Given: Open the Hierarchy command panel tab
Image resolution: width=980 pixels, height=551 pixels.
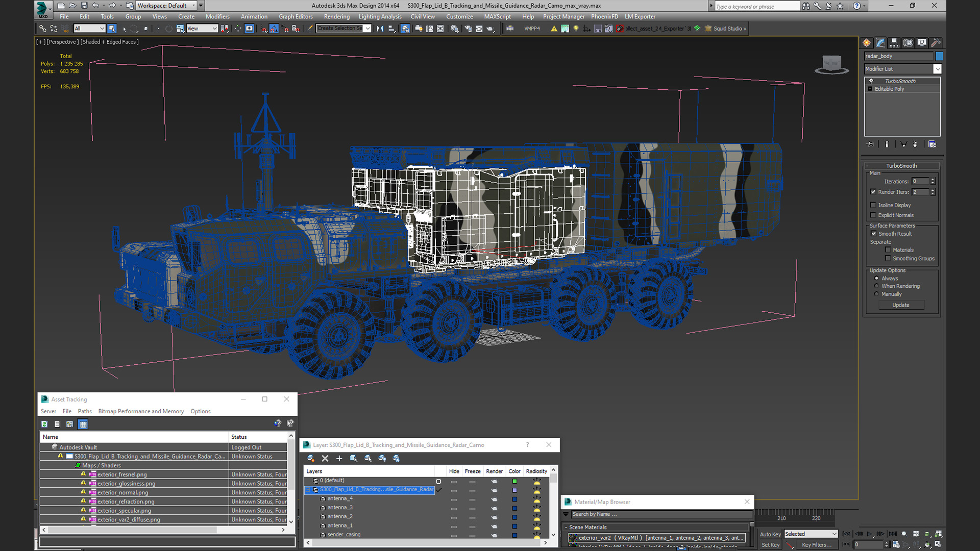Looking at the screenshot, I should [894, 43].
